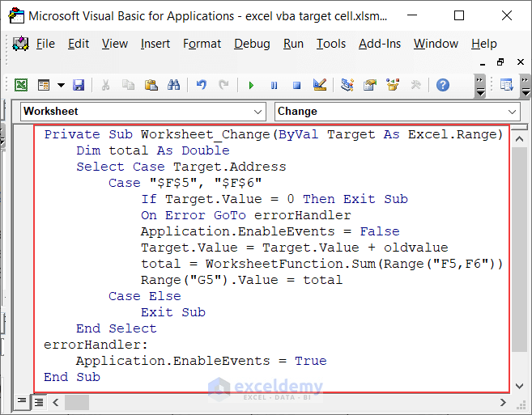Screen dimensions: 532x415
Task: Click the "End Sub" line
Action: coord(72,377)
